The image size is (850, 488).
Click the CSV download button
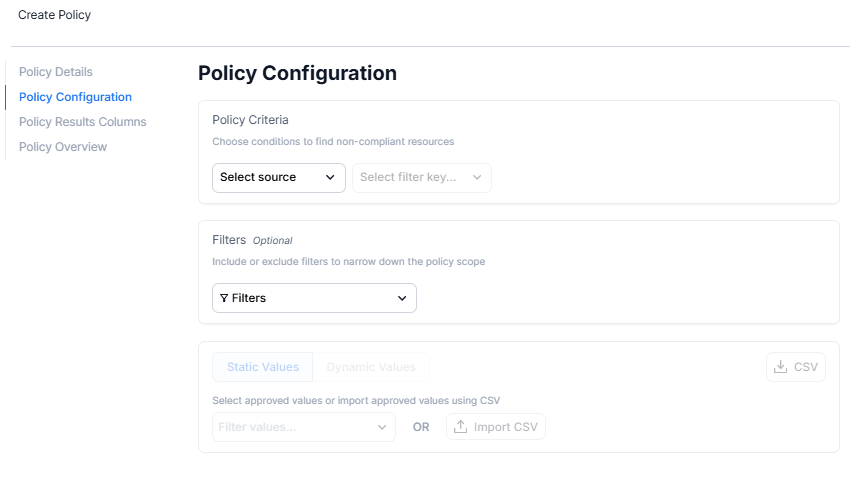click(x=796, y=367)
